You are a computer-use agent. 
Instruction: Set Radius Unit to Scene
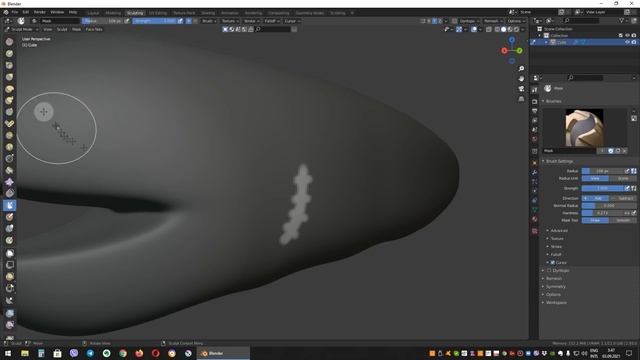623,178
